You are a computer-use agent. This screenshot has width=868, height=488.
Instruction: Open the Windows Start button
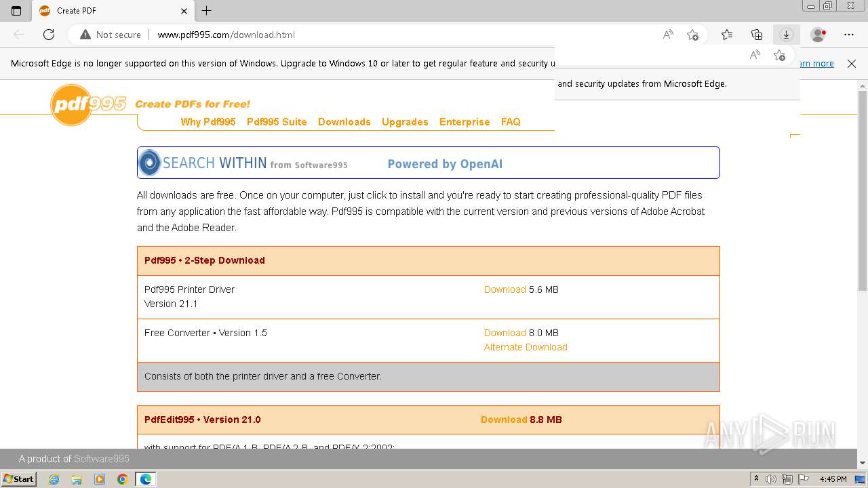18,479
